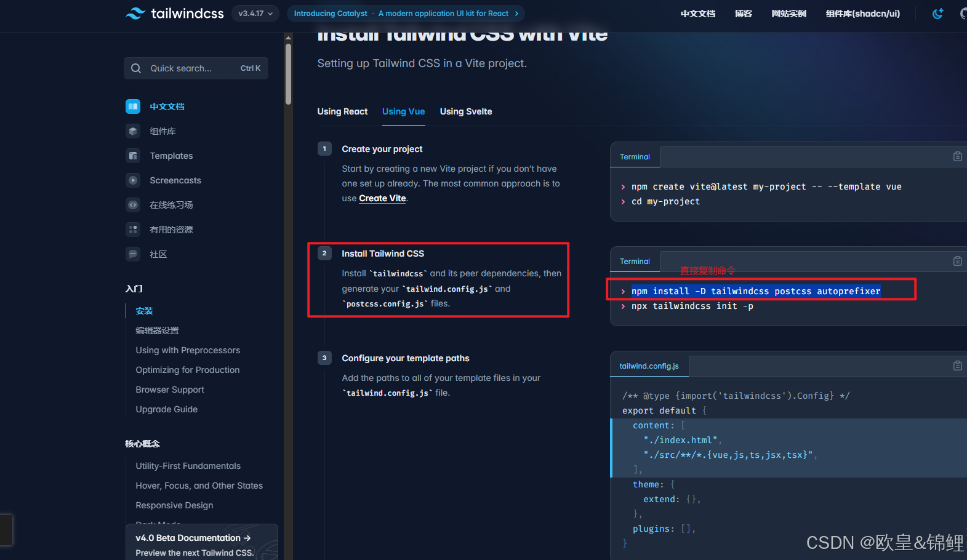
Task: Select the tailwind.config.js file tab
Action: (x=649, y=366)
